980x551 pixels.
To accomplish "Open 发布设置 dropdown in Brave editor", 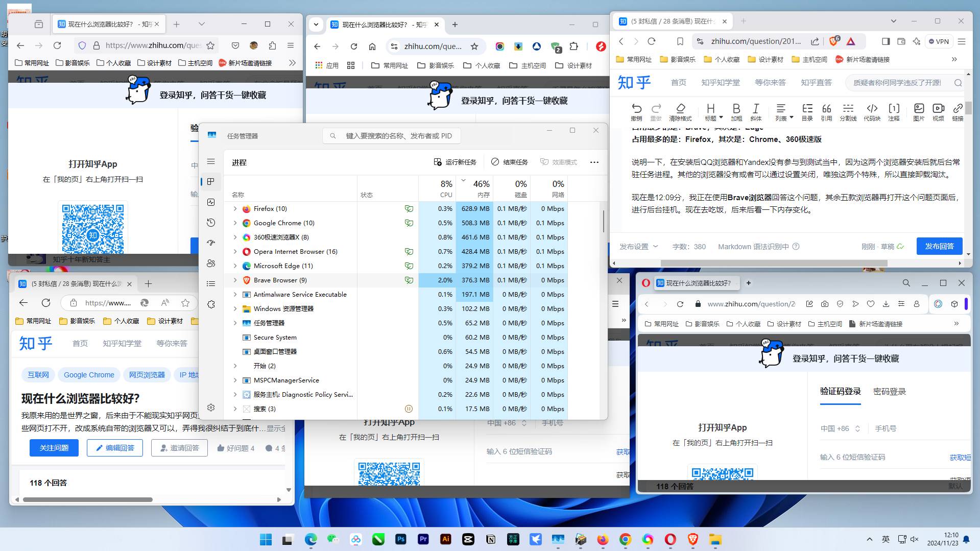I will pos(638,246).
